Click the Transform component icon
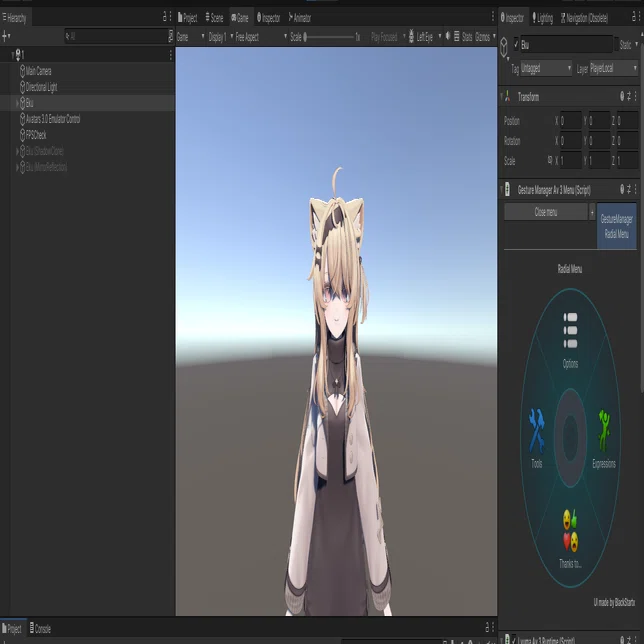Screen dimensions: 644x644 pyautogui.click(x=508, y=97)
